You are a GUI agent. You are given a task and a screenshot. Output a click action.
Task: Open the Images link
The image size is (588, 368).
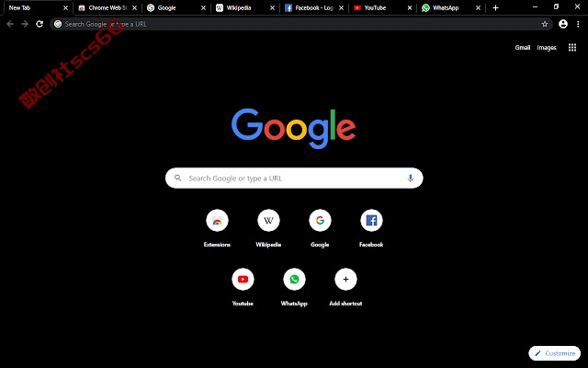tap(547, 48)
